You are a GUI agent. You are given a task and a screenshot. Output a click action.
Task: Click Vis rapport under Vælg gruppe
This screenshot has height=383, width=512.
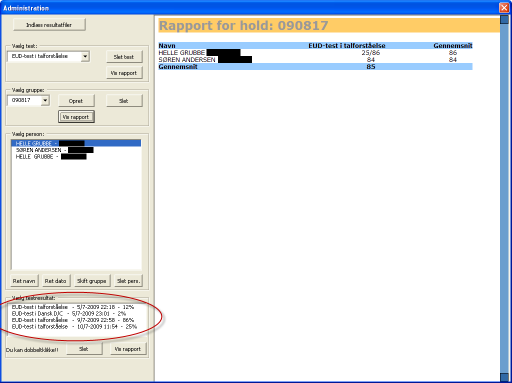tap(76, 117)
